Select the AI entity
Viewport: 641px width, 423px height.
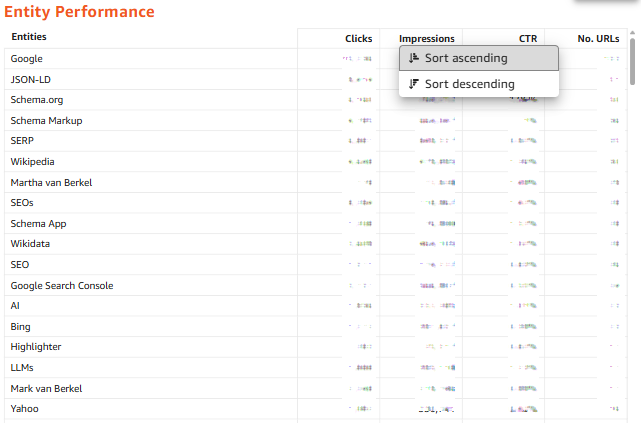[x=15, y=306]
